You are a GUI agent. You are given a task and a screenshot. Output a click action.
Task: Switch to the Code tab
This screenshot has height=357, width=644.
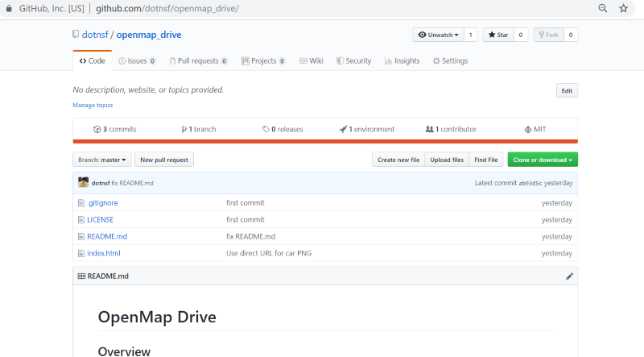click(93, 61)
